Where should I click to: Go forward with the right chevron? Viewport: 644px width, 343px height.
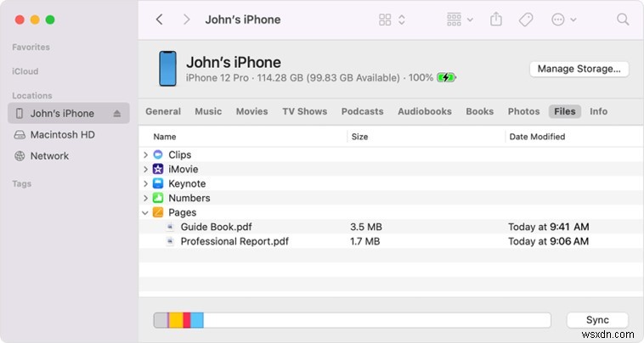point(186,20)
